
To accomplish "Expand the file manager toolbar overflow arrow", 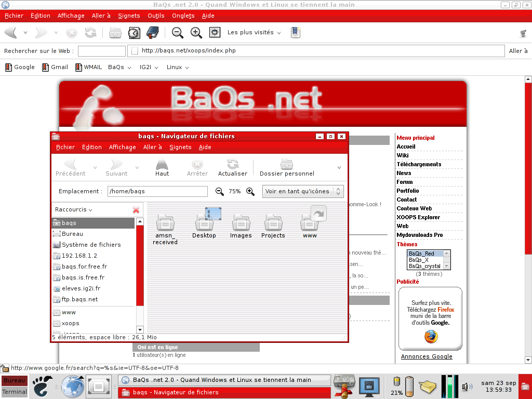I will pos(339,168).
